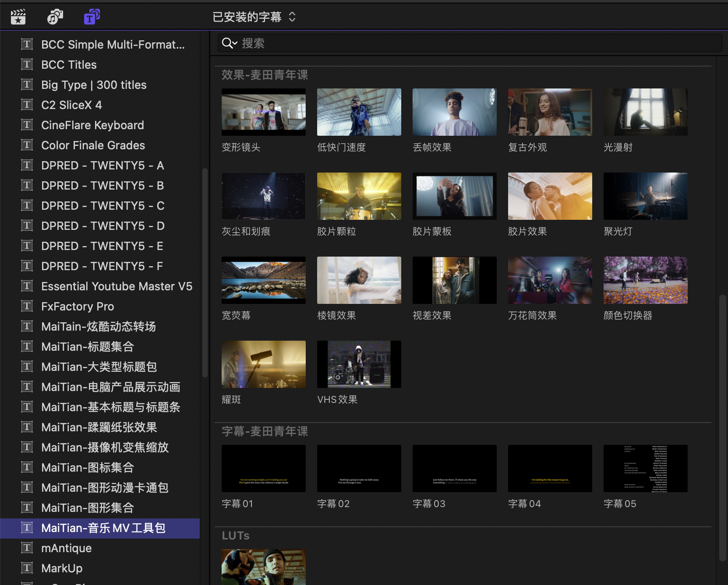Screen dimensions: 728x585
Task: Select MaiTian-基本标题与标题条 category
Action: [x=100, y=407]
